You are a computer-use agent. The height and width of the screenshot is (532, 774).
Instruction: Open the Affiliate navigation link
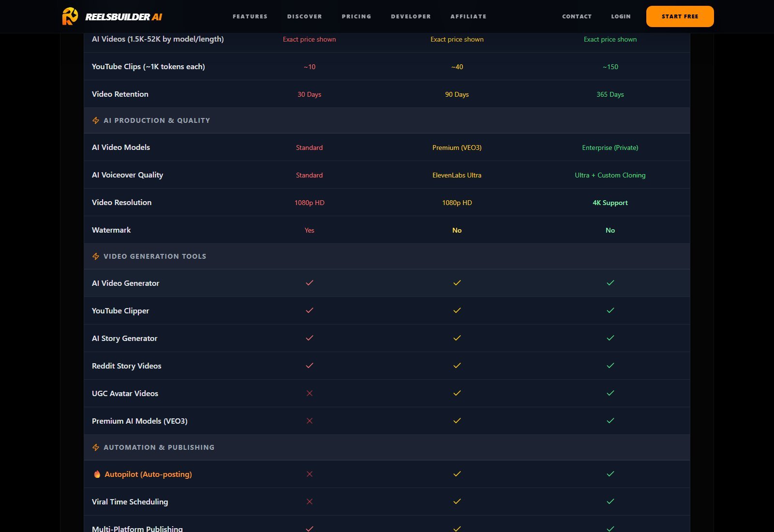(469, 16)
